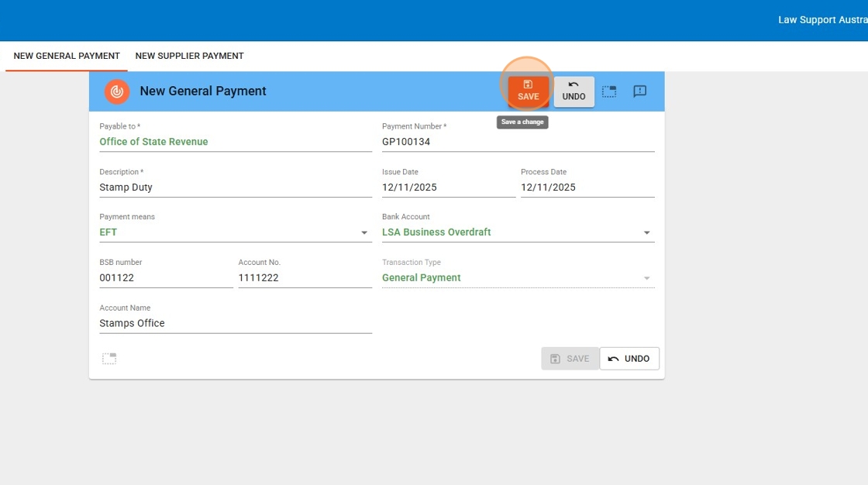Click the Issue Date field

pyautogui.click(x=448, y=187)
